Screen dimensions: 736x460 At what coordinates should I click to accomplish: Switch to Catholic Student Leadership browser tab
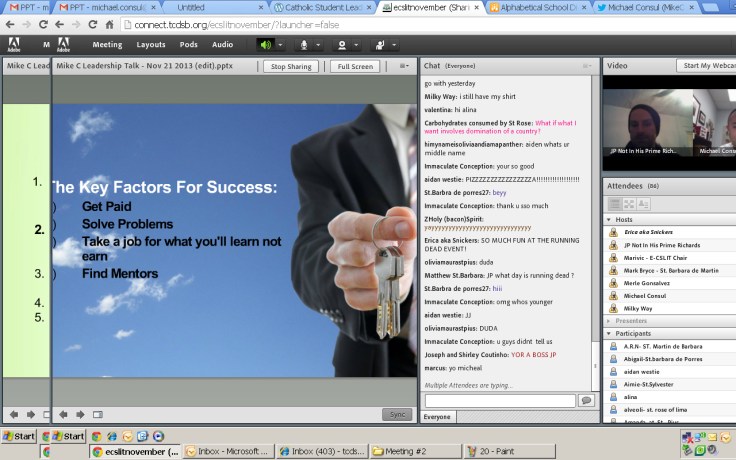[x=323, y=8]
